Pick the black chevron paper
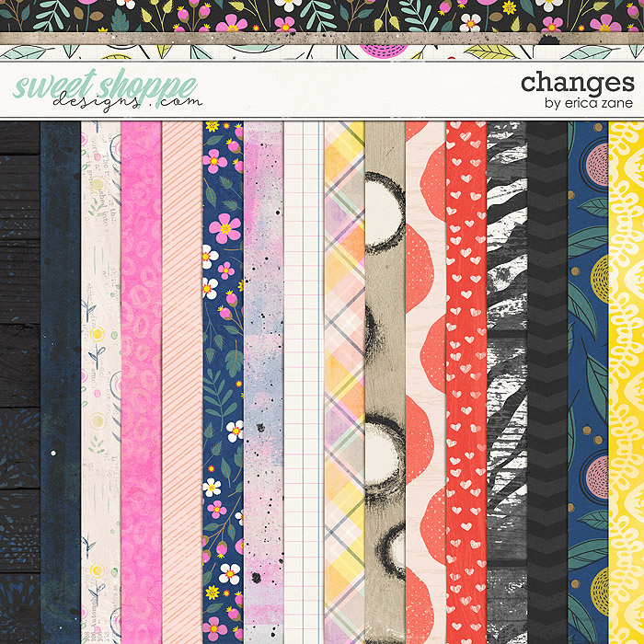The width and height of the screenshot is (644, 644). pyautogui.click(x=548, y=383)
